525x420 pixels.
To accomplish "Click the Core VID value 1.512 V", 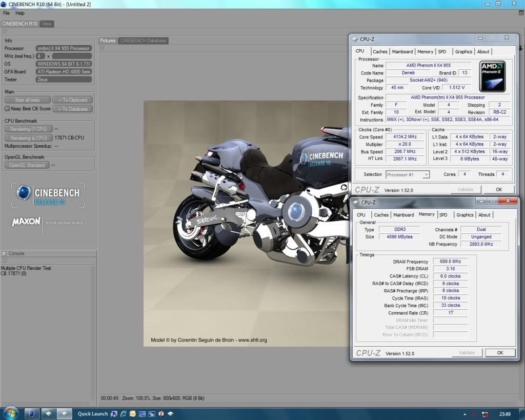I will (457, 87).
